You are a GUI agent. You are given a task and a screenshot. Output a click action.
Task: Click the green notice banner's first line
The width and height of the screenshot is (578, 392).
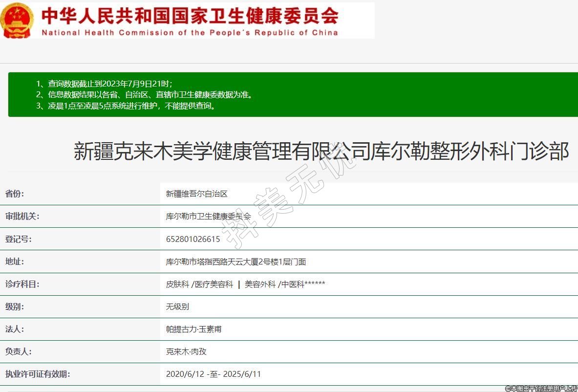pyautogui.click(x=104, y=84)
